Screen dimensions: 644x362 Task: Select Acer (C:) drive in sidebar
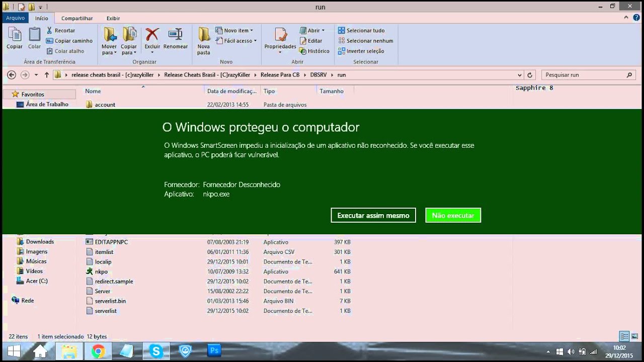tap(37, 281)
